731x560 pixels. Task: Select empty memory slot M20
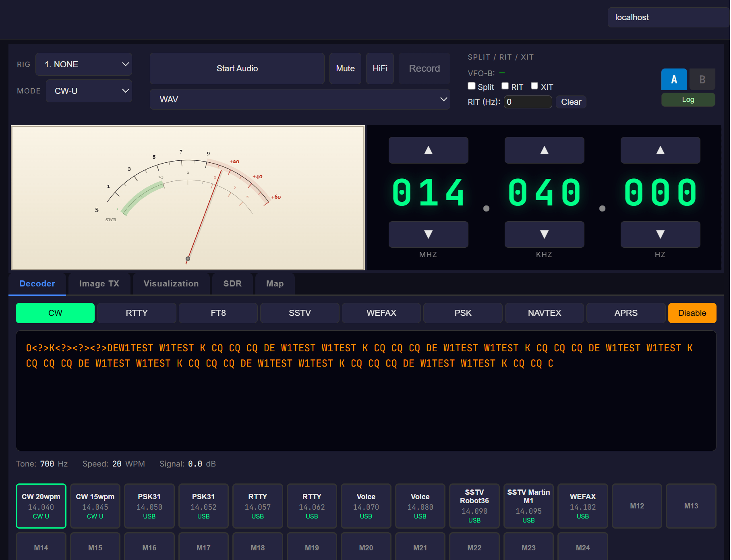(x=366, y=547)
